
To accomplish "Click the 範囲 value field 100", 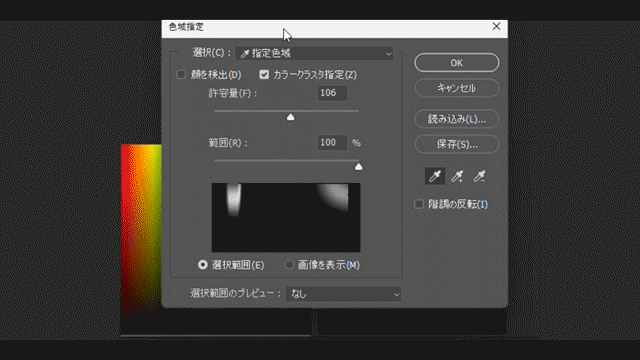I will 332,142.
